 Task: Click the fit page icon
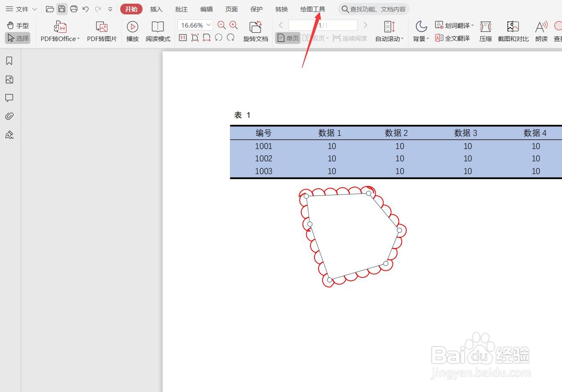coord(195,38)
